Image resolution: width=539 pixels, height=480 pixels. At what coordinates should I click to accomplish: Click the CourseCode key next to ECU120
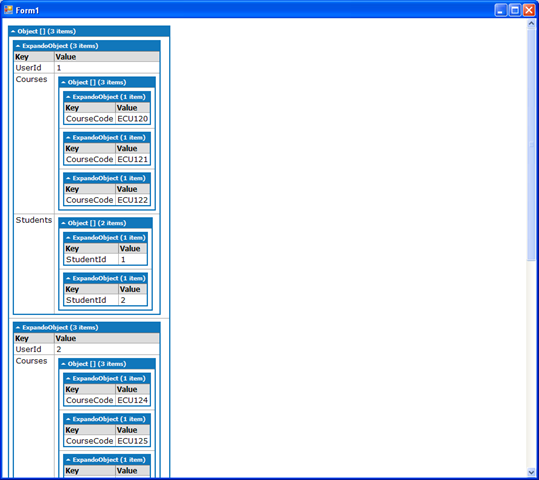click(90, 119)
